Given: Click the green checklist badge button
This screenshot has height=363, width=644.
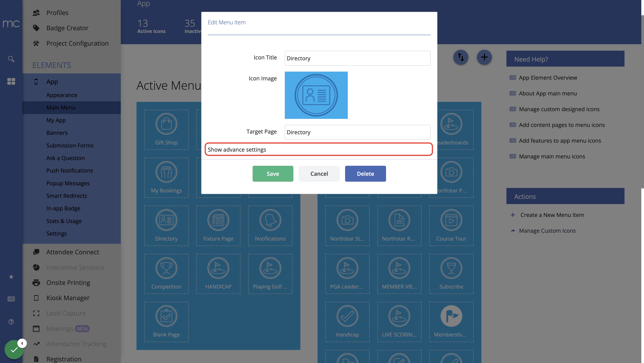Looking at the screenshot, I should 14,350.
